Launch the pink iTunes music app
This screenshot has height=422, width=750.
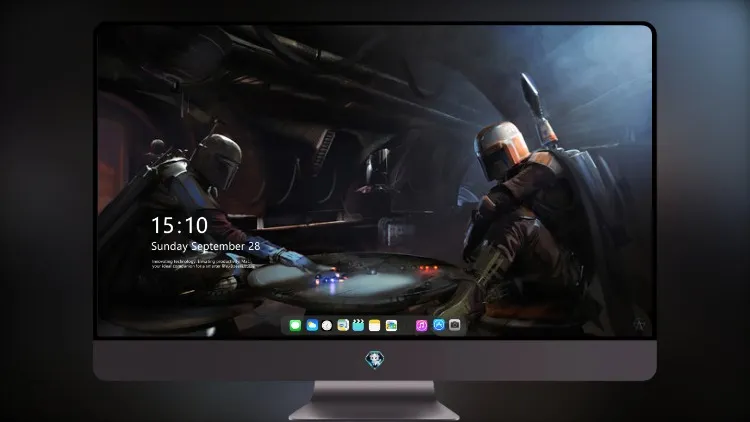click(421, 325)
